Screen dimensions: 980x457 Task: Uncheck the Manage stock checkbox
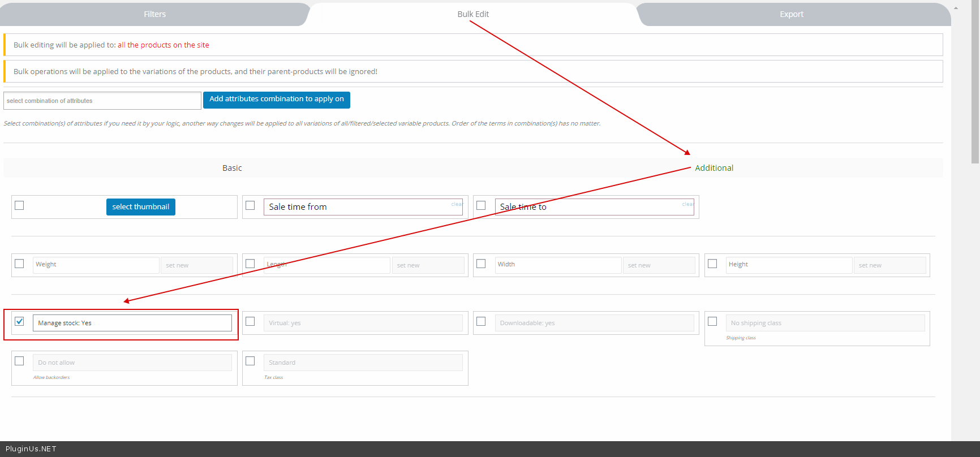point(20,322)
